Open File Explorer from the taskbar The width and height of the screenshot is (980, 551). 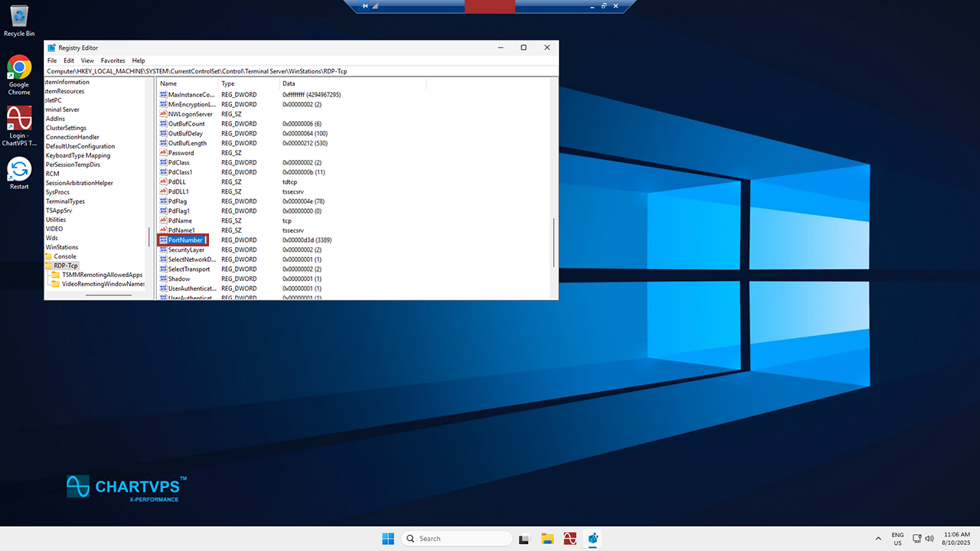547,539
